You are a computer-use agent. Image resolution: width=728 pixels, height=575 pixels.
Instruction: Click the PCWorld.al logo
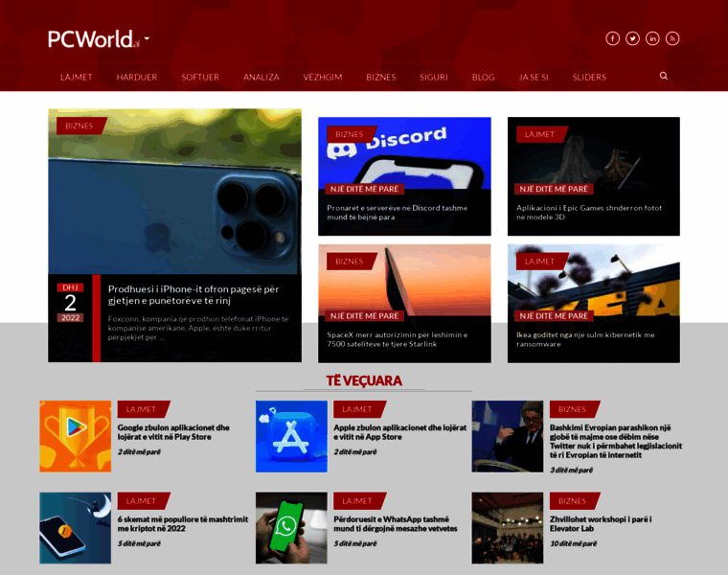point(93,39)
